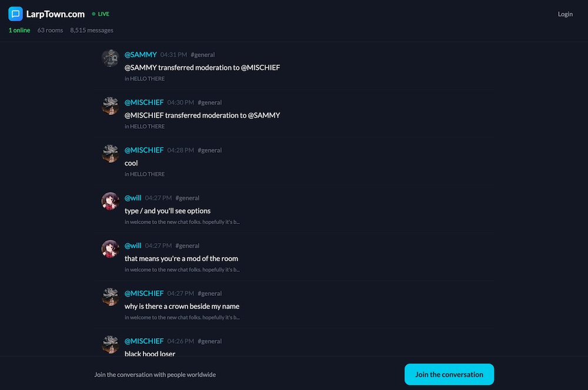Open 'in HELLO THERE' room link under 'cool'
588x390 pixels.
point(145,174)
